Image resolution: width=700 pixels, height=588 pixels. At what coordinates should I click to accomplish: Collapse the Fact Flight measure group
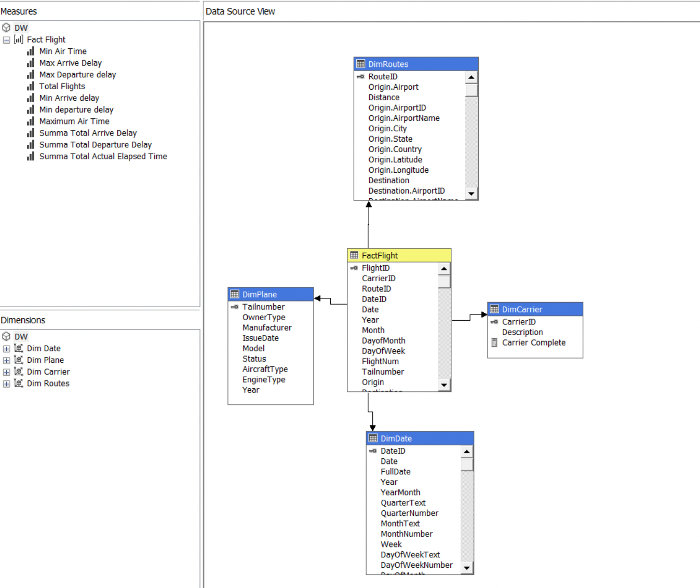[x=6, y=39]
